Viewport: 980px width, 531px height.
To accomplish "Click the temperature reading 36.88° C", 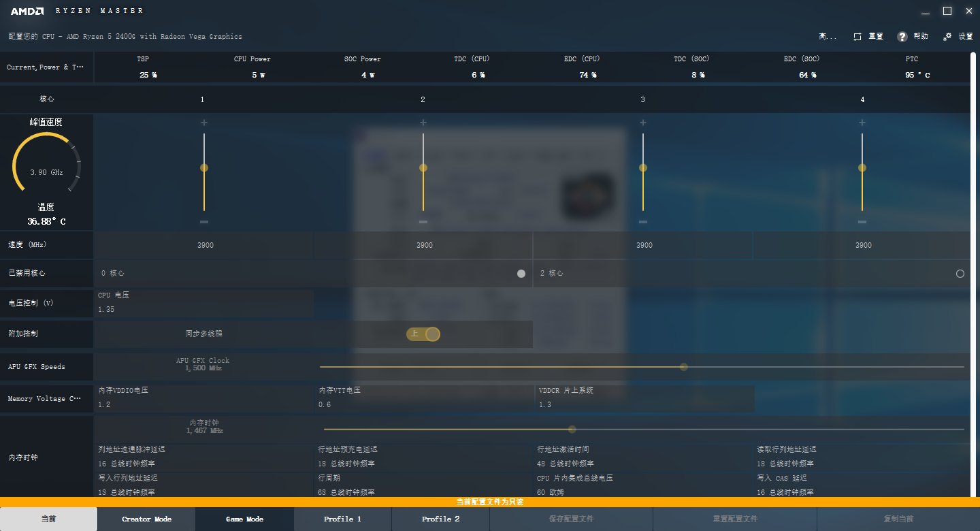I will click(46, 222).
